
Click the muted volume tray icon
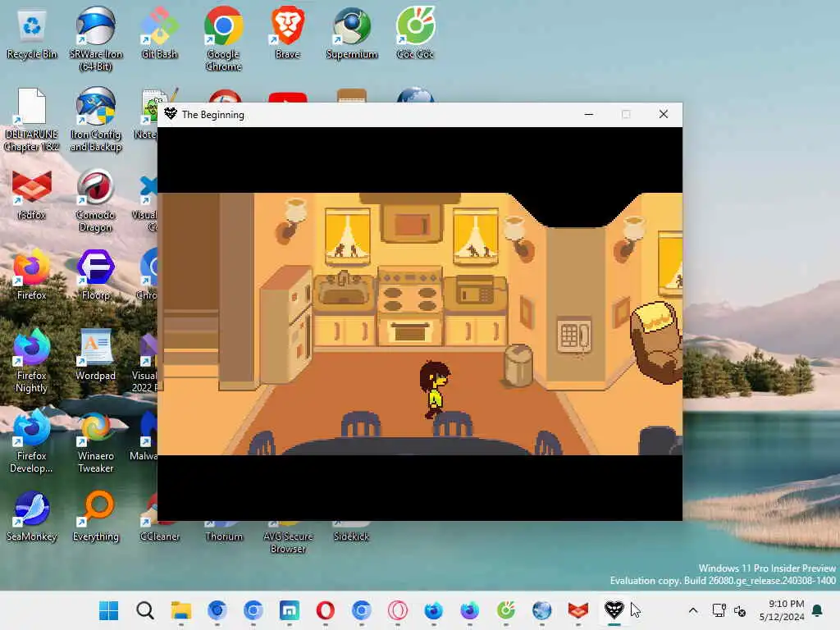coord(740,610)
